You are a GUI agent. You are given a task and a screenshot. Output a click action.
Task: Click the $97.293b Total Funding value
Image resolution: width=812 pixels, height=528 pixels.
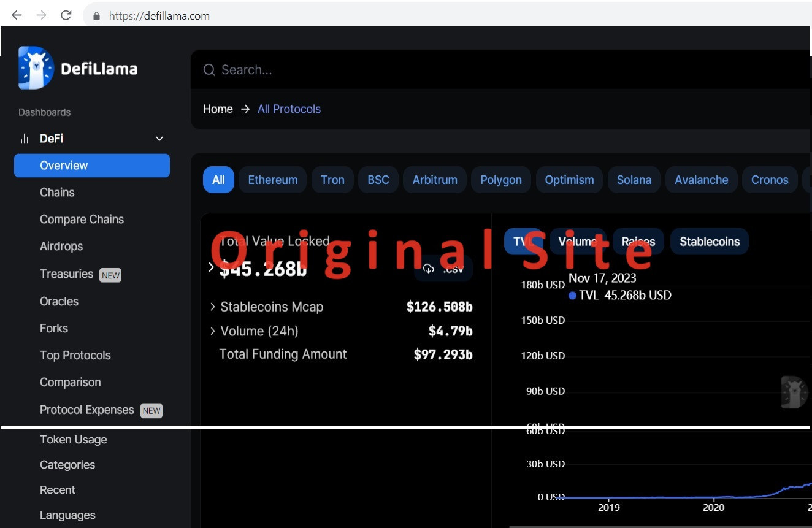(443, 354)
